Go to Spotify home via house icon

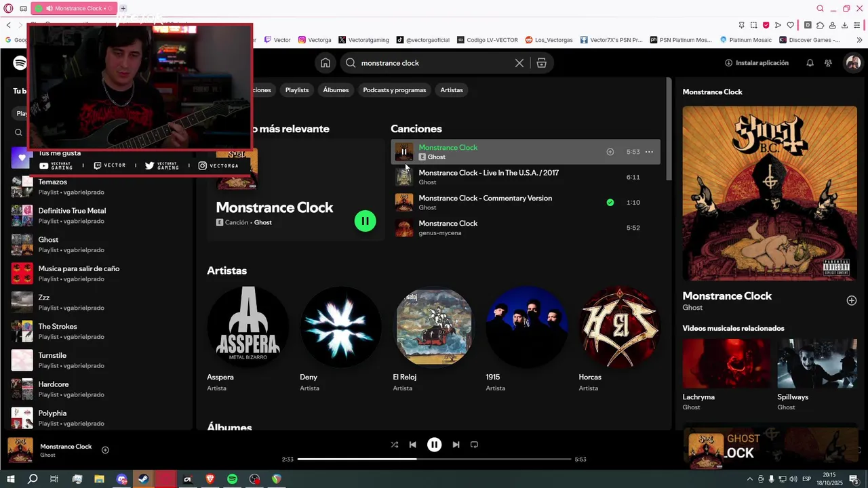pyautogui.click(x=325, y=63)
